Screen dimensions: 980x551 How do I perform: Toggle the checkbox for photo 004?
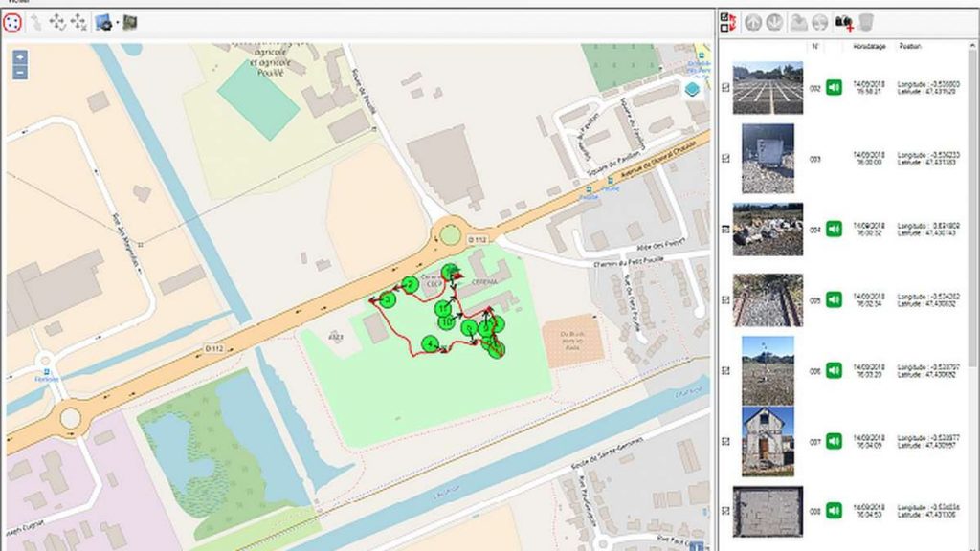(x=725, y=230)
